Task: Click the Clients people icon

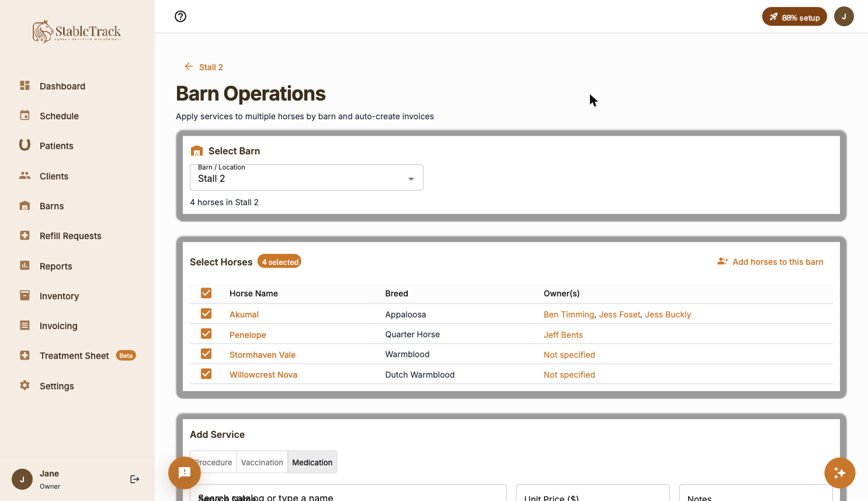Action: (25, 175)
